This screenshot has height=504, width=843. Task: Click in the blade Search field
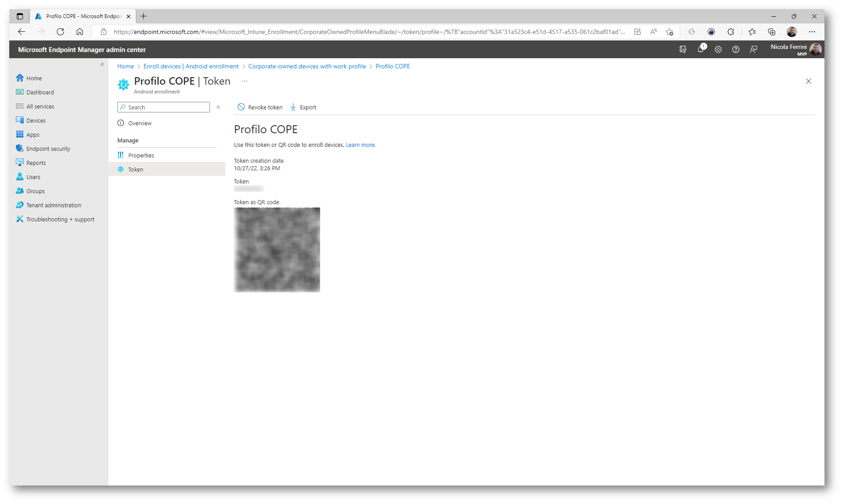(163, 107)
